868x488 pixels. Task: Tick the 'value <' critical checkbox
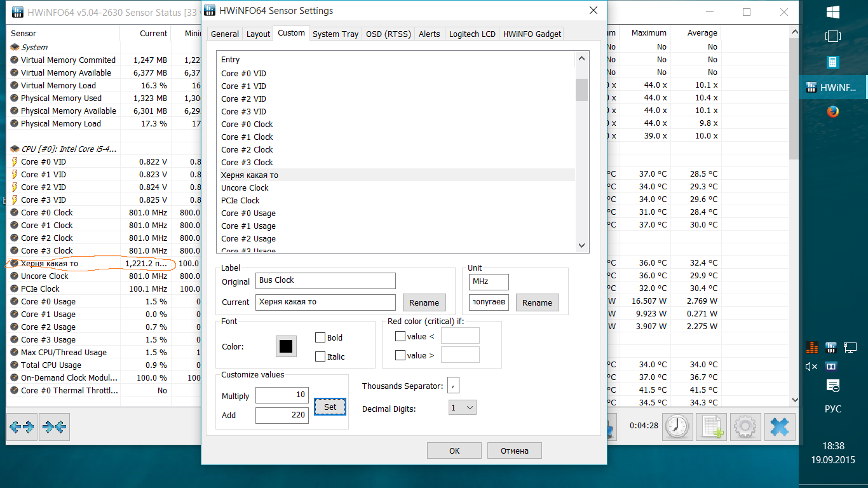tap(400, 336)
